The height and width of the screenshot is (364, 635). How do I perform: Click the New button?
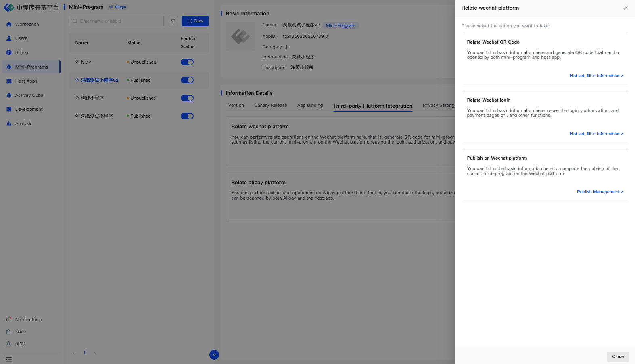click(x=195, y=21)
